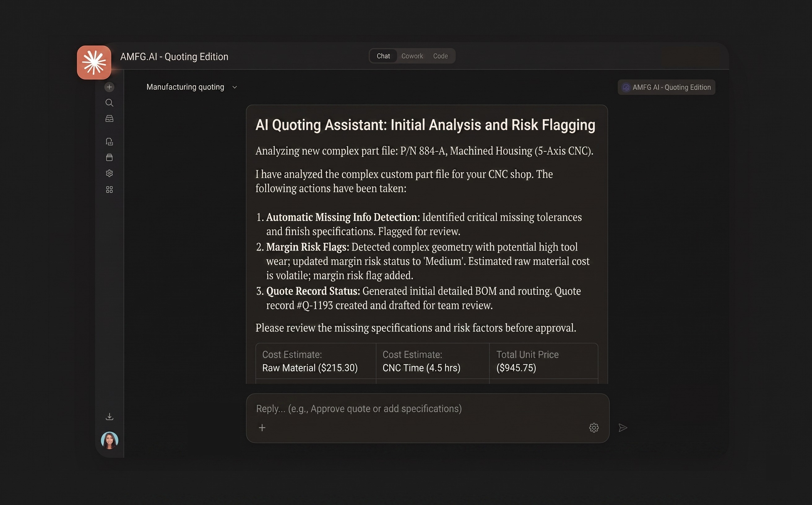The width and height of the screenshot is (812, 505).
Task: Click the 'Total Unit Price' cell header
Action: point(527,355)
